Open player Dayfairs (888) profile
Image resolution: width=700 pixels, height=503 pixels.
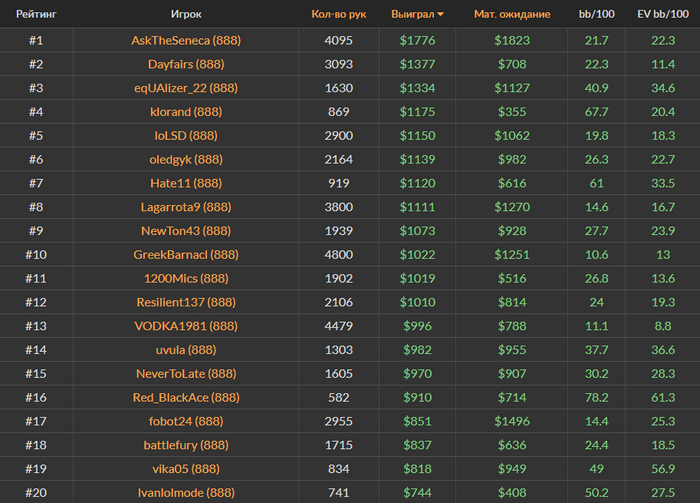186,64
